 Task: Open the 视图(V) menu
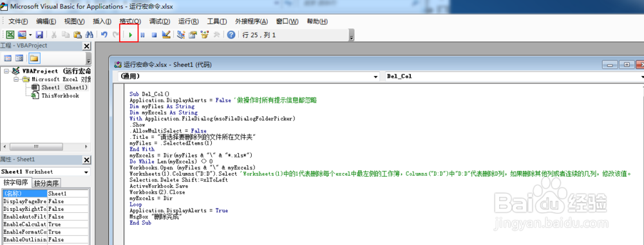pyautogui.click(x=74, y=21)
